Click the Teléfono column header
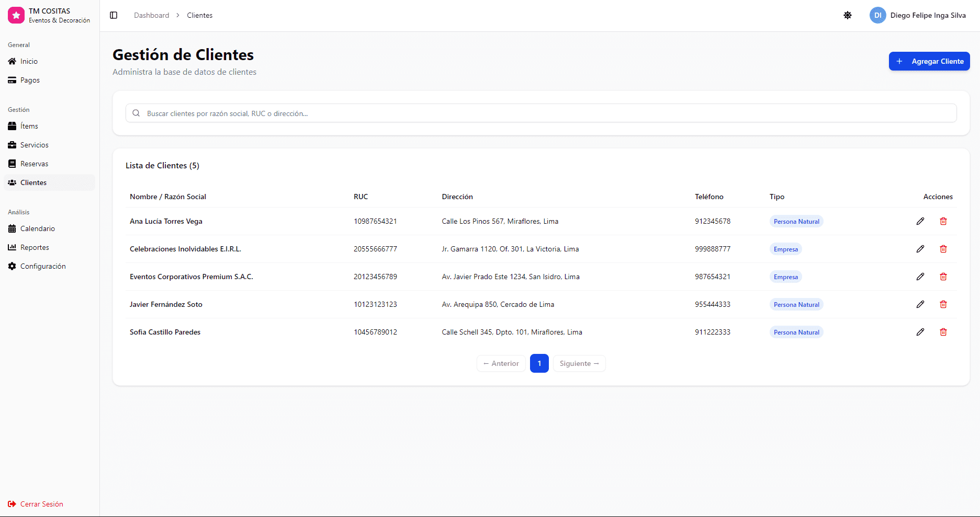980x517 pixels. point(709,197)
